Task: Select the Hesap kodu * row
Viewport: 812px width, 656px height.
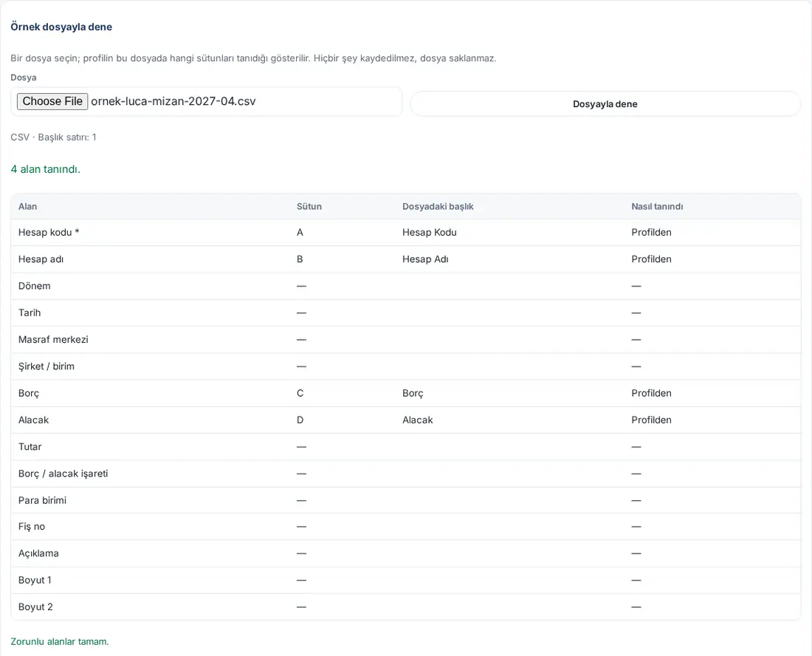Action: click(x=405, y=232)
